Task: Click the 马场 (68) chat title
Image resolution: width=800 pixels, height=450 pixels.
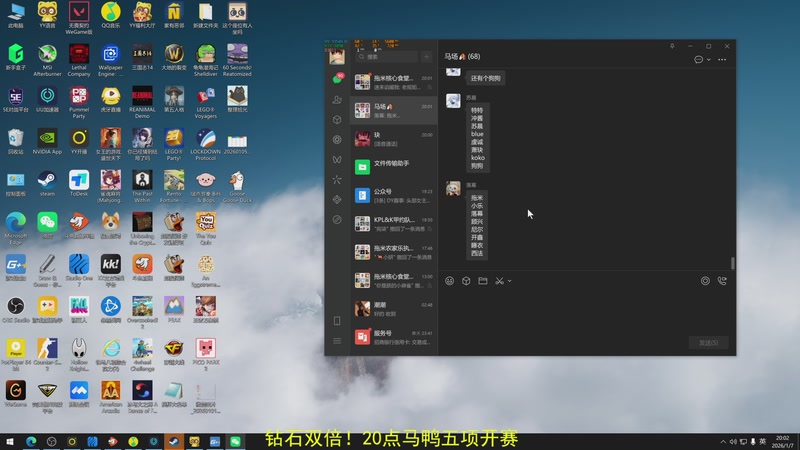Action: [x=462, y=57]
